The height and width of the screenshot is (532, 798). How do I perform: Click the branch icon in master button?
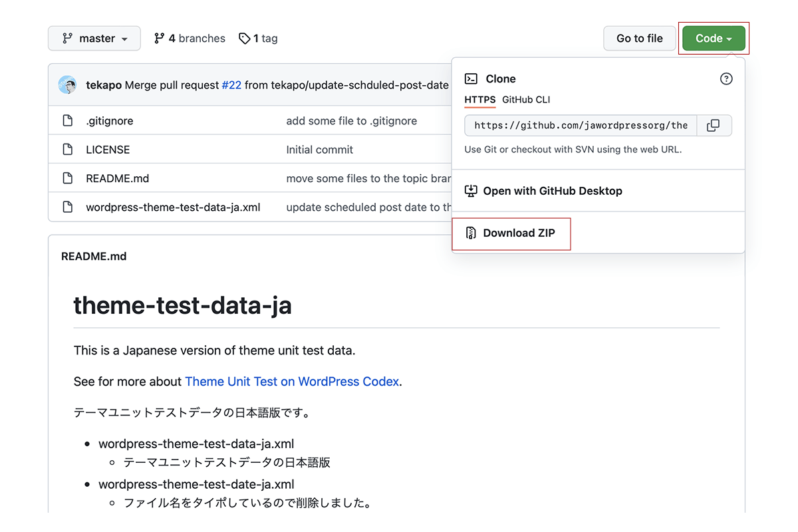click(67, 39)
